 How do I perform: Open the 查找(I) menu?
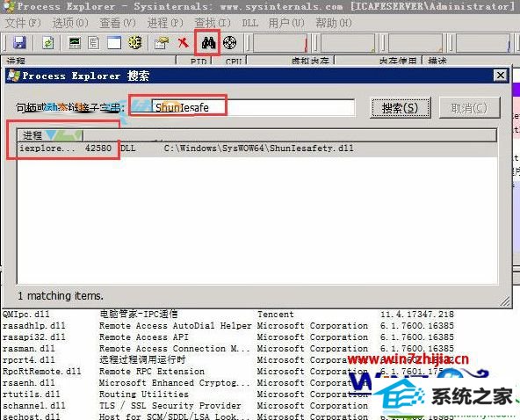[x=213, y=23]
